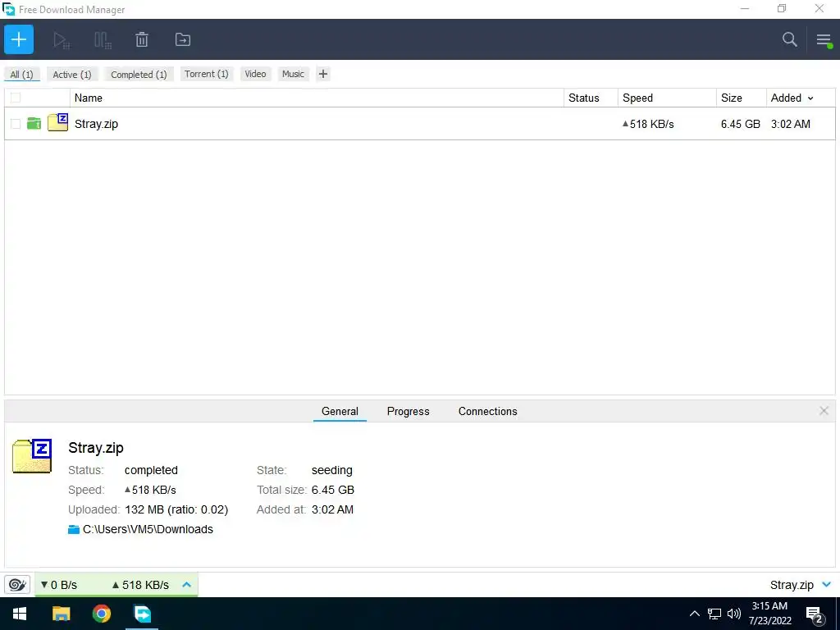Open volume control tray icon
Image resolution: width=840 pixels, height=630 pixels.
click(x=734, y=614)
